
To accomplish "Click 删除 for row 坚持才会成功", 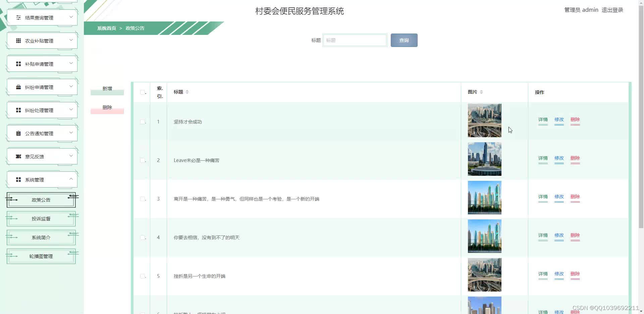I will tap(575, 120).
